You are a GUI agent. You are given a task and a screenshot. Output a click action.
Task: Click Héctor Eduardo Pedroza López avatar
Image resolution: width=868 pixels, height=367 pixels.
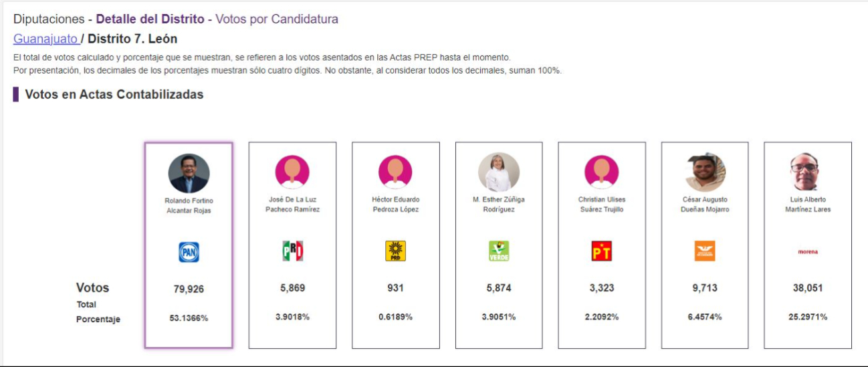tap(395, 172)
